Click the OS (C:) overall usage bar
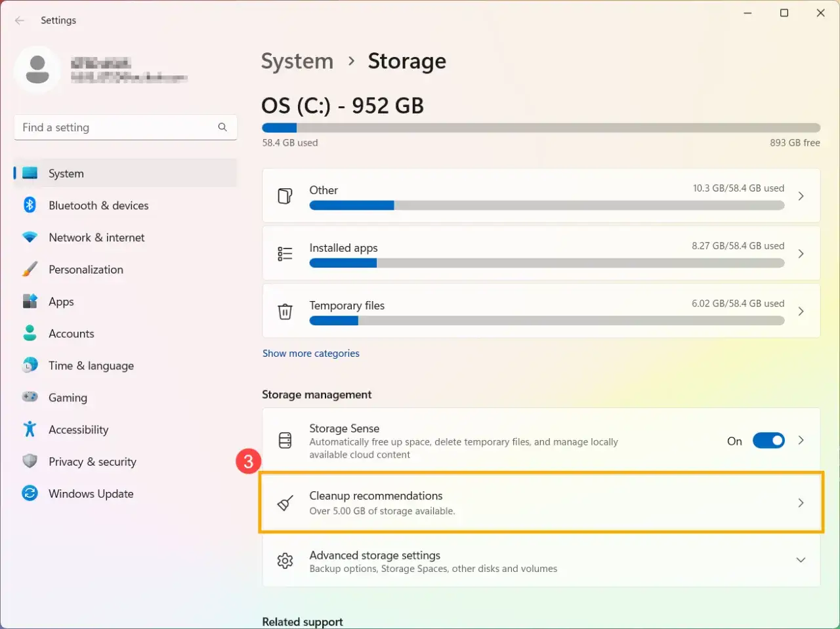Viewport: 840px width, 629px height. point(541,128)
